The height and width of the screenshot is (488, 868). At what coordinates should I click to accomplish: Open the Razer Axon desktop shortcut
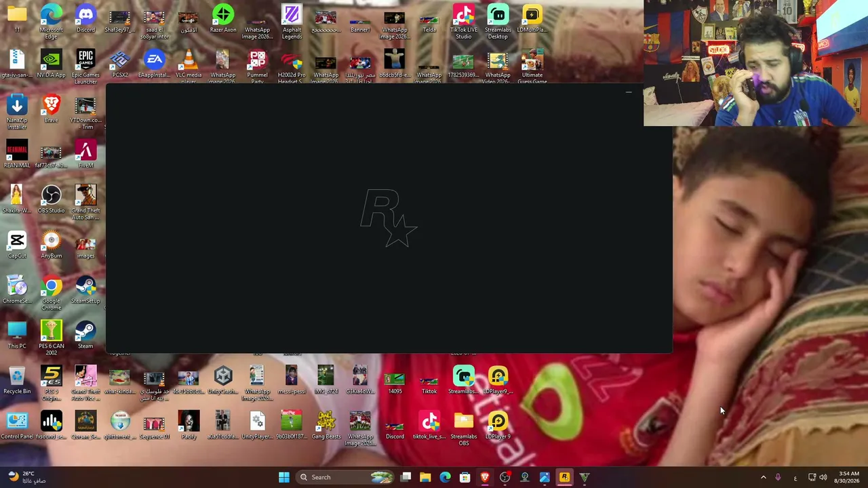(x=223, y=19)
